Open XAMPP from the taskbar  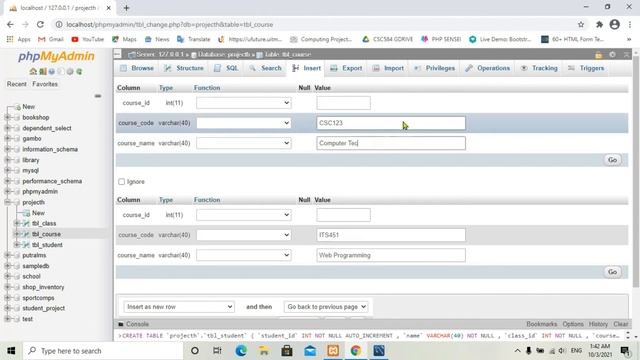click(x=333, y=351)
